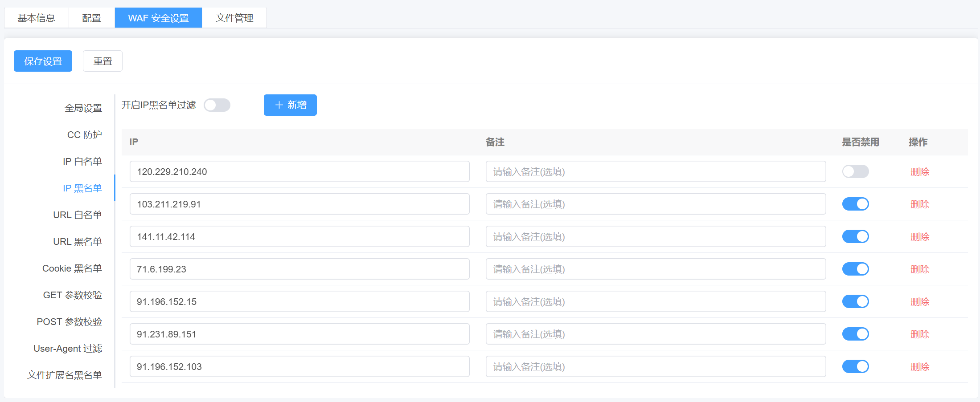
Task: Enable the 开启IP黑名单过滤 switch
Action: tap(217, 105)
